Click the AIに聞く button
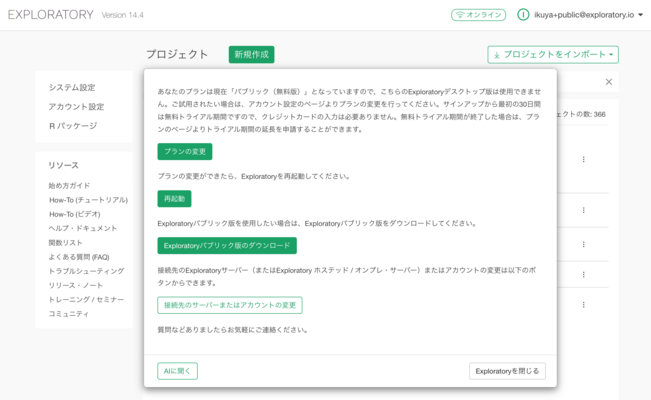The width and height of the screenshot is (651, 400). 177,371
